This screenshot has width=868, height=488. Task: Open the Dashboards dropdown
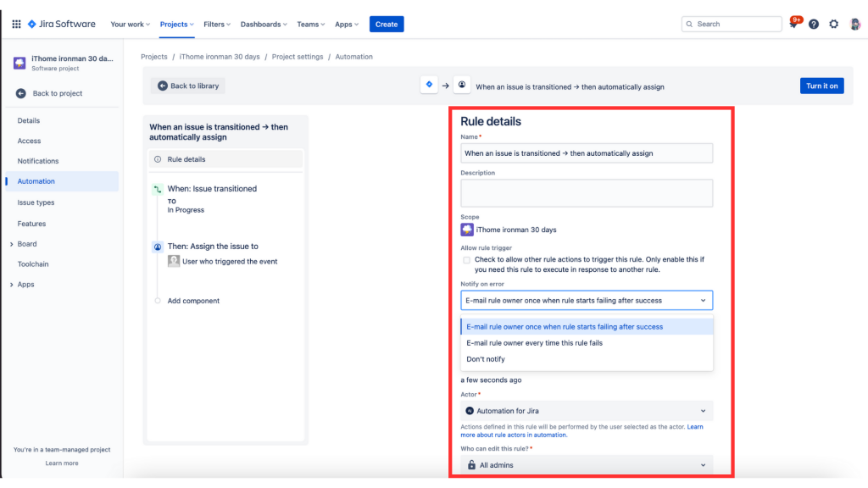point(264,24)
